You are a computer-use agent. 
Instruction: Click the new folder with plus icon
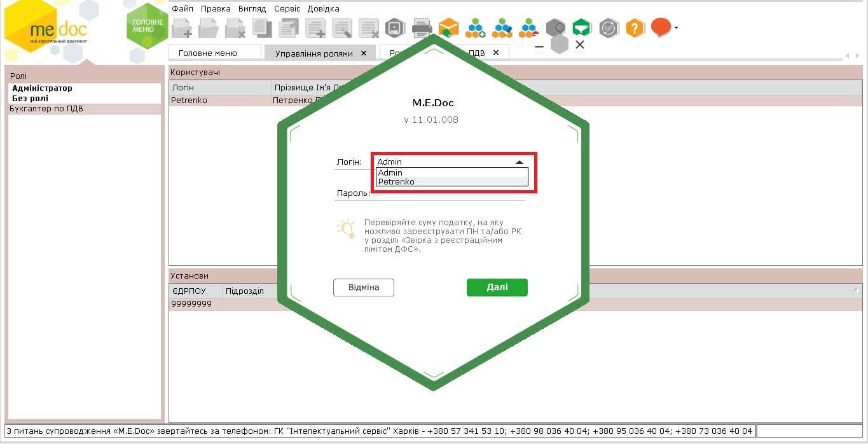click(182, 28)
